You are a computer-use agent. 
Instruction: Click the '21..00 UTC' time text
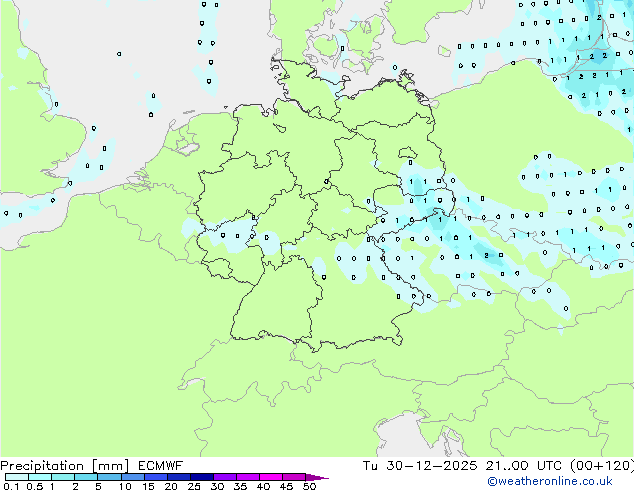point(524,466)
